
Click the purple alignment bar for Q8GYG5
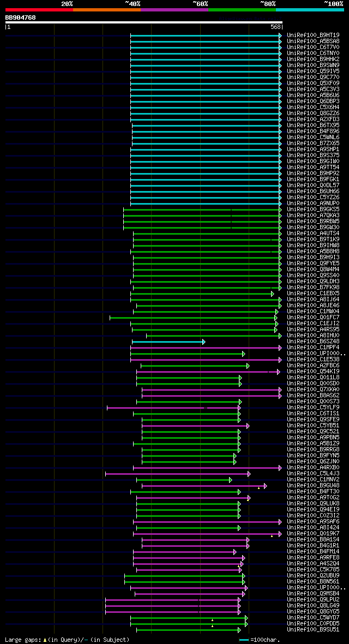(x=173, y=612)
